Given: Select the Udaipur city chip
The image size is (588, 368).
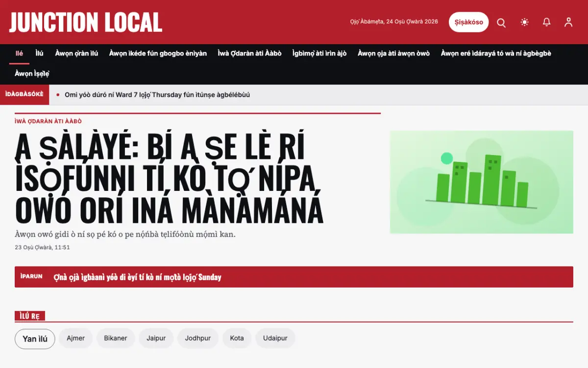Looking at the screenshot, I should 275,339.
